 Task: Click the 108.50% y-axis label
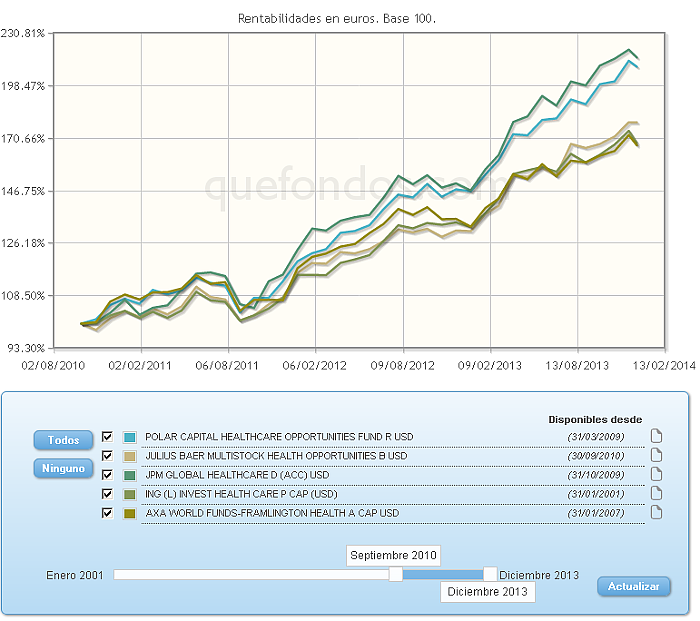point(23,296)
